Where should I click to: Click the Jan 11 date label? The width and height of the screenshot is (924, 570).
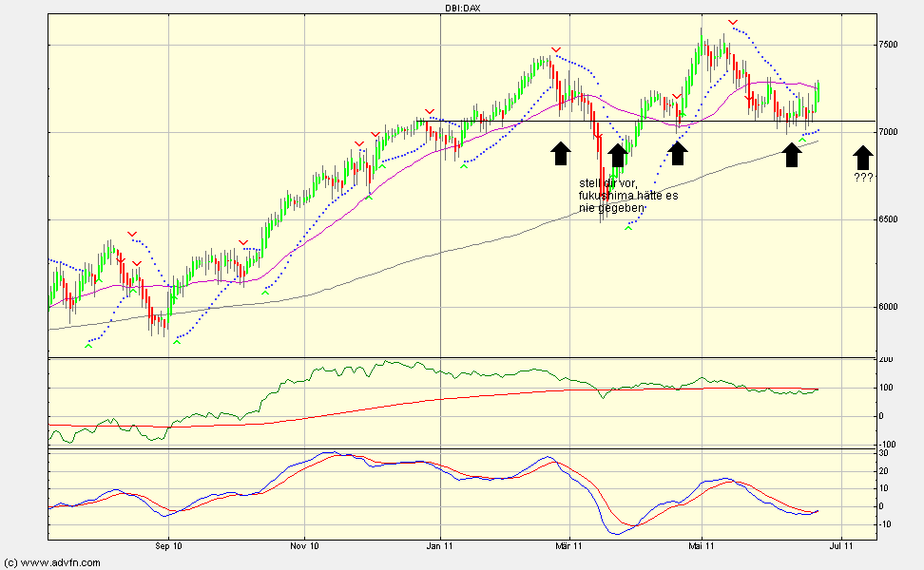point(440,546)
